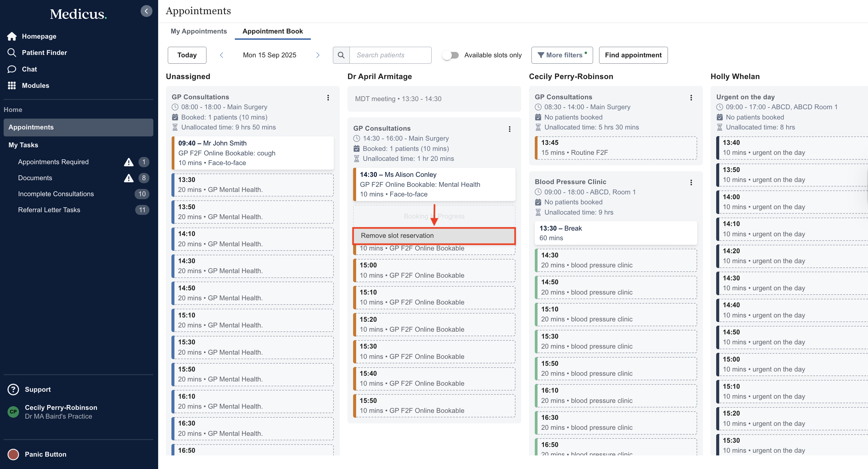The image size is (868, 469).
Task: Click Cecily Perry-Robinson user profile name
Action: [61, 407]
